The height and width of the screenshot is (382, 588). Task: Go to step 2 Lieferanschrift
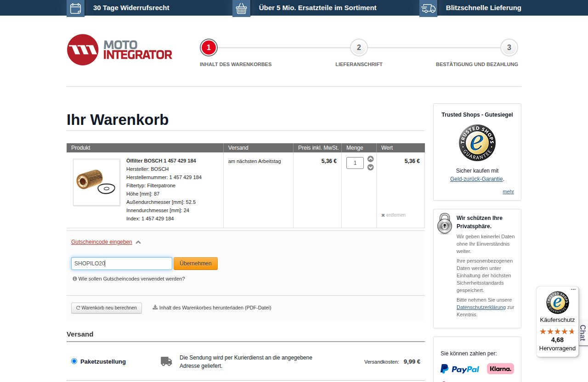(359, 47)
